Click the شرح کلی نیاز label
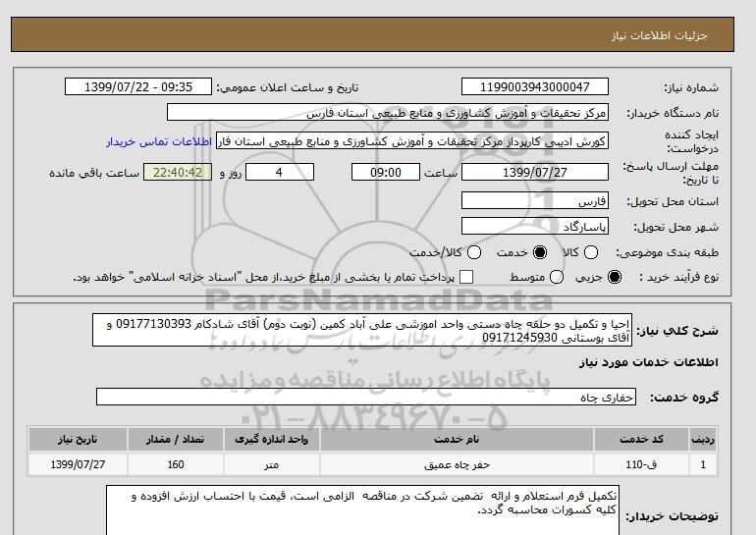Screen dimensions: 756x535 [677, 331]
